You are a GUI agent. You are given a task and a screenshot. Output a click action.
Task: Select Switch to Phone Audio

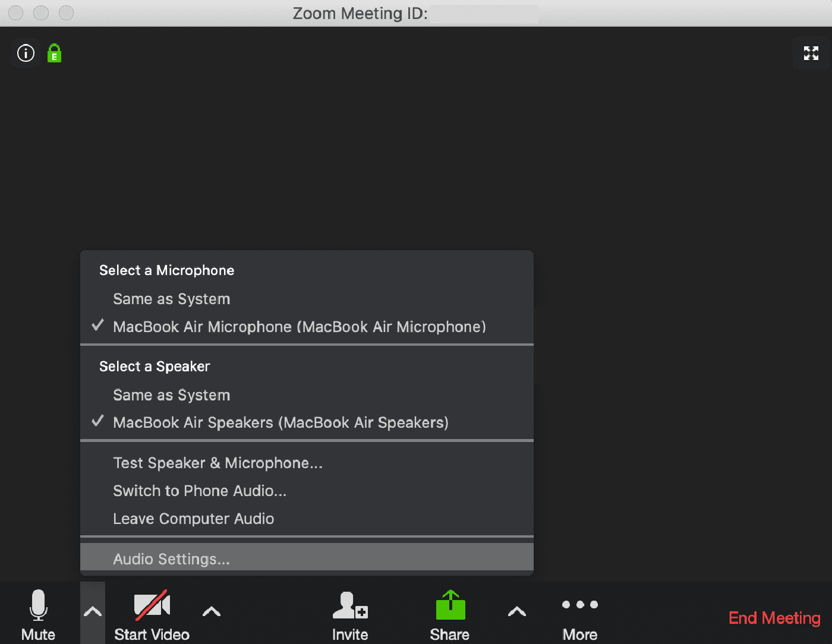pos(200,491)
